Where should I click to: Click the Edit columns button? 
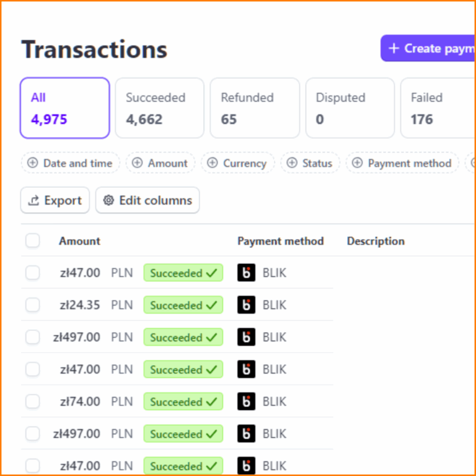coord(148,200)
